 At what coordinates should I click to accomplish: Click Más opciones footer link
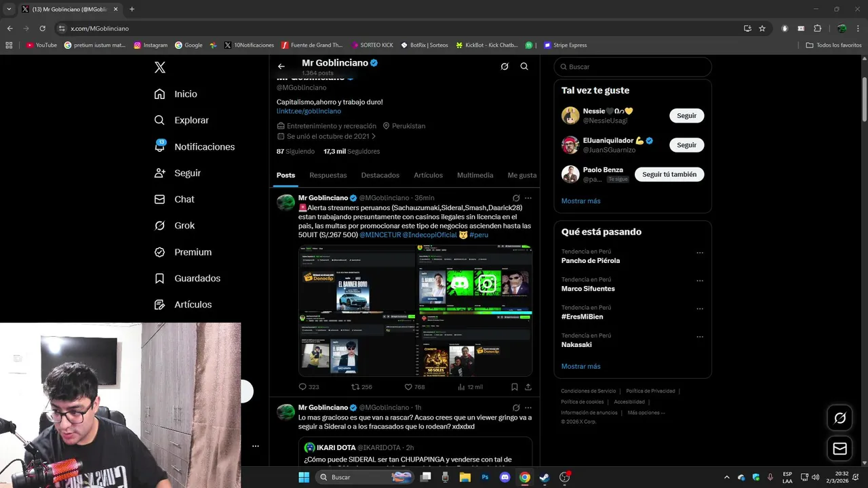[x=646, y=413]
